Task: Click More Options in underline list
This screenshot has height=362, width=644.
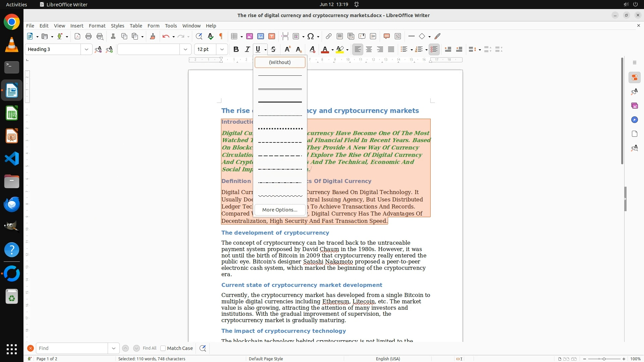Action: (x=280, y=210)
